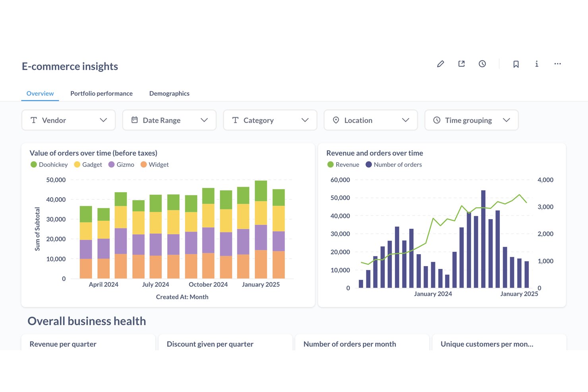Click 'July 2024' on the stacked chart axis
The height and width of the screenshot is (392, 588).
(x=155, y=284)
